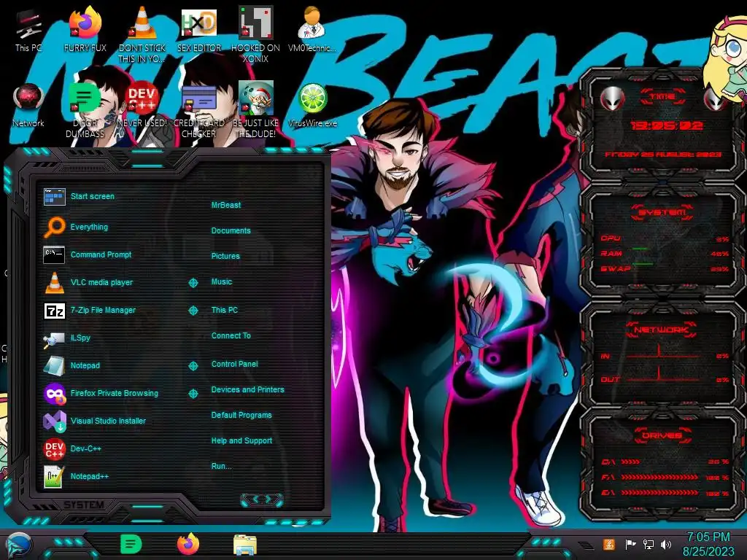Open the Network desktop icon

[x=28, y=105]
